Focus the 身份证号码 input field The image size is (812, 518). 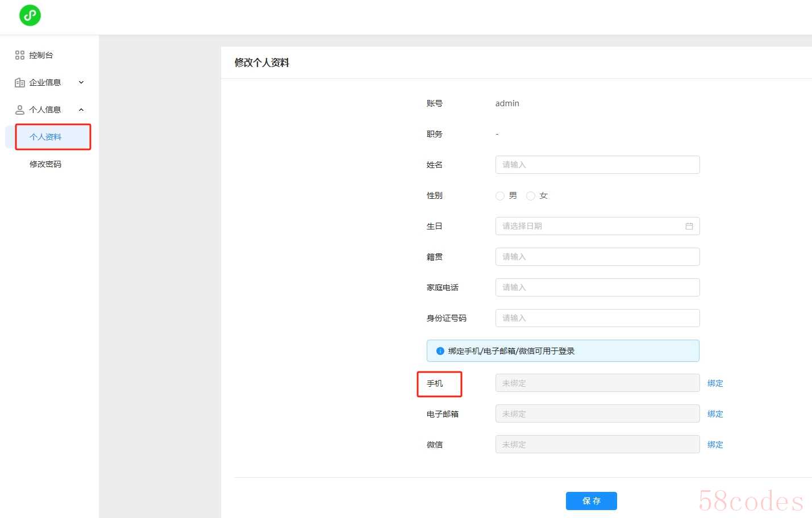(597, 318)
